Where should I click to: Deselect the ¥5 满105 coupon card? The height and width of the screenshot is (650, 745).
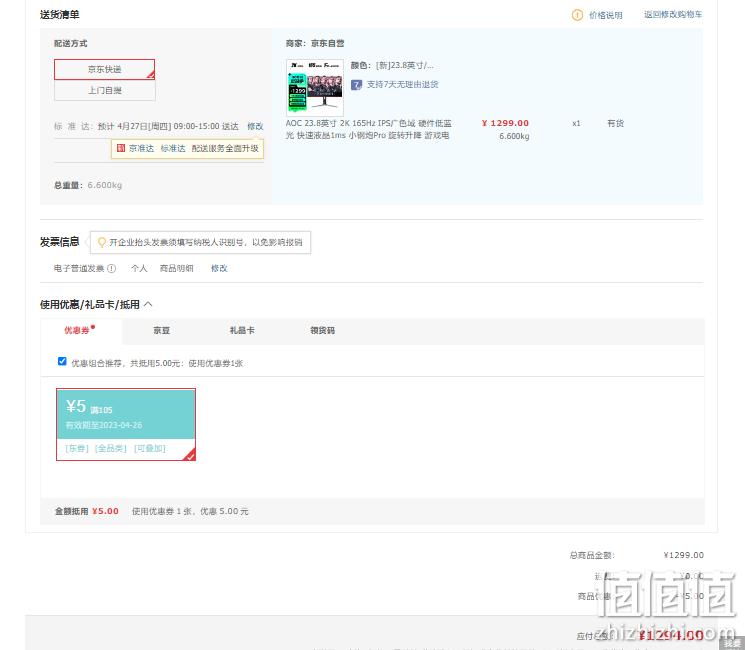pyautogui.click(x=126, y=424)
